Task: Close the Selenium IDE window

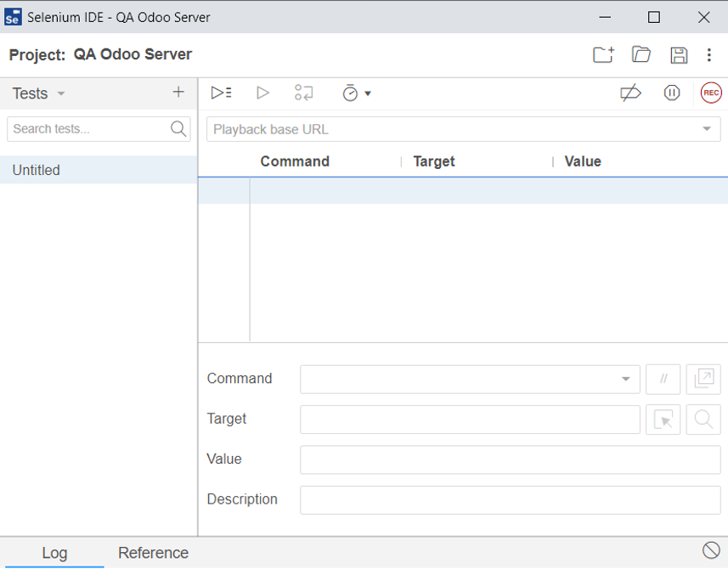Action: pos(704,17)
